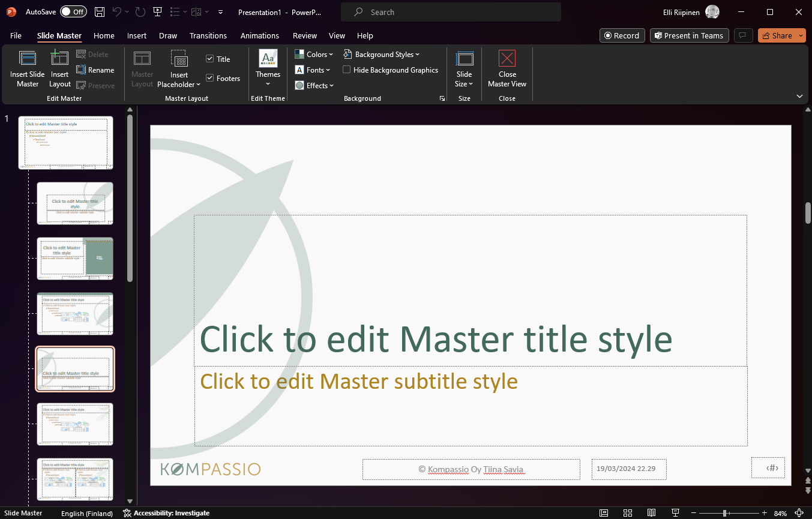Open the Help tab

[365, 35]
